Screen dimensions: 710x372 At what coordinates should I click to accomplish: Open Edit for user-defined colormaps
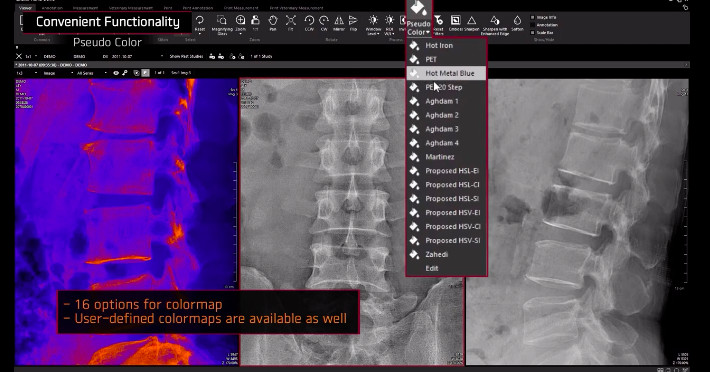[446, 268]
